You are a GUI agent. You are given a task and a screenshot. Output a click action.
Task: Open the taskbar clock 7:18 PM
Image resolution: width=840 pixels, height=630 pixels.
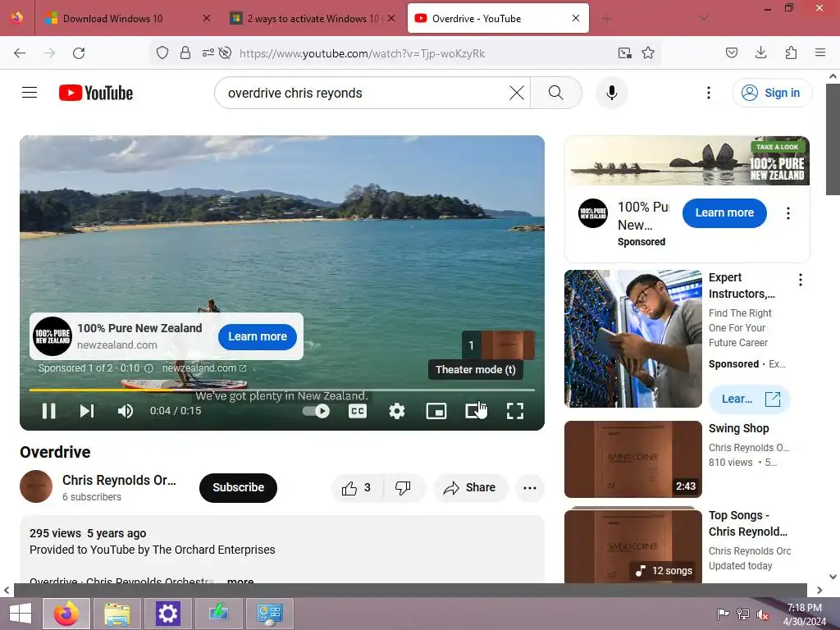click(x=804, y=614)
